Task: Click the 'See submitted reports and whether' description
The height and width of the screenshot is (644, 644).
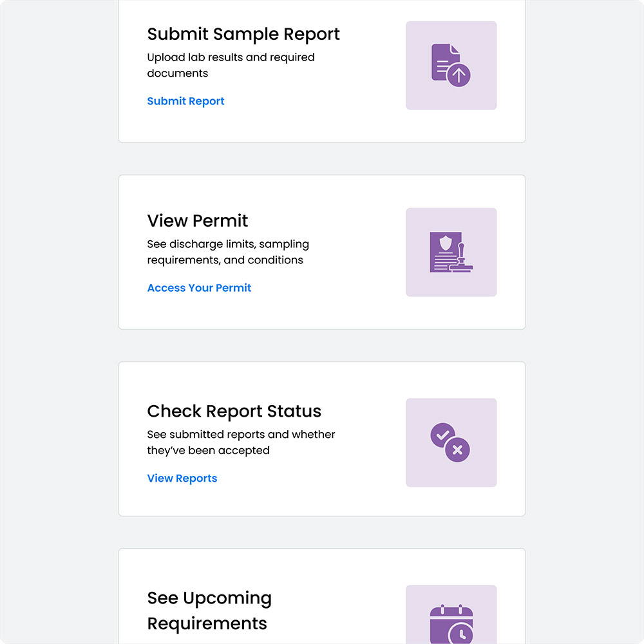Action: (x=241, y=442)
